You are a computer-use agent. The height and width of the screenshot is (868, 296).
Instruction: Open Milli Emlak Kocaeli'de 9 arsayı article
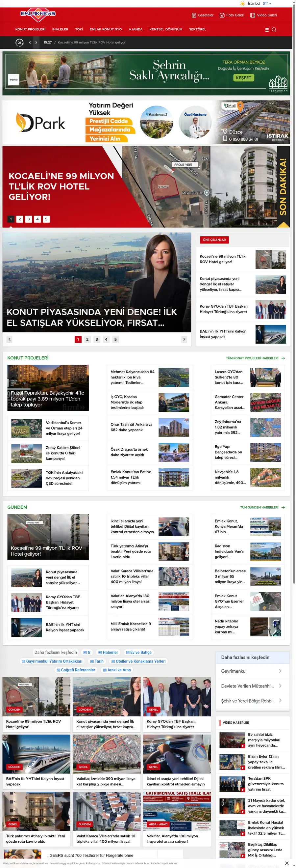pyautogui.click(x=150, y=627)
